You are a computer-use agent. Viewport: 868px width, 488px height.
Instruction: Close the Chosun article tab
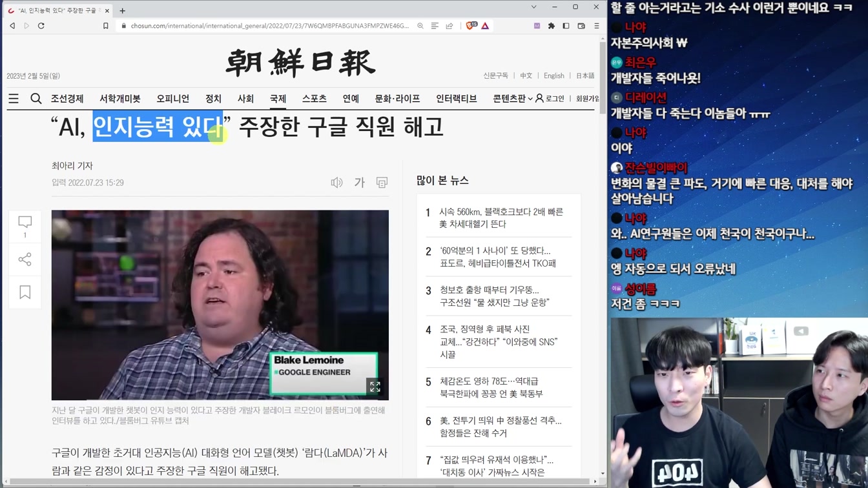(108, 10)
